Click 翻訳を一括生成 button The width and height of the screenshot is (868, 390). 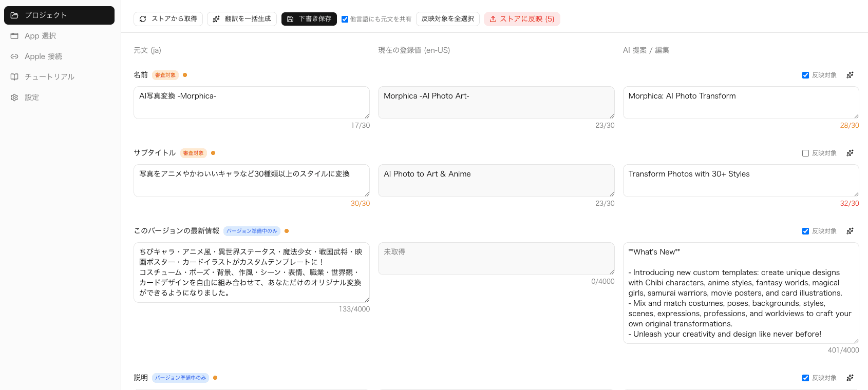coord(242,19)
